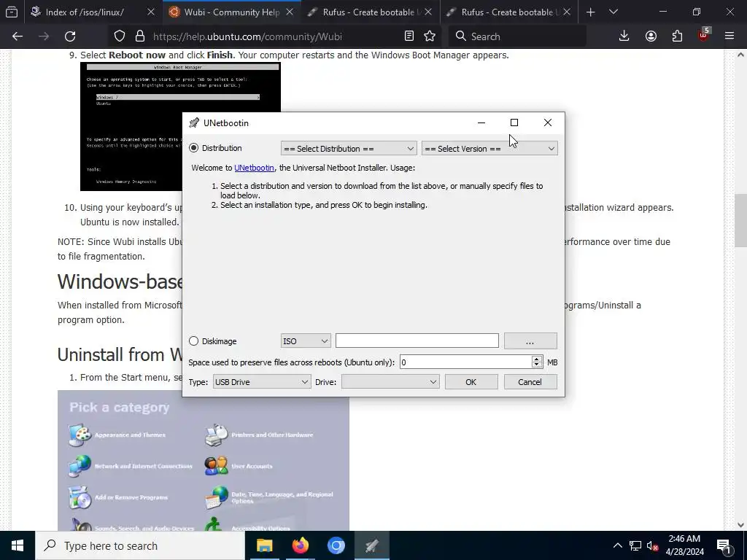Open File Explorer from the taskbar
Viewport: 747px width, 560px height.
(264, 545)
